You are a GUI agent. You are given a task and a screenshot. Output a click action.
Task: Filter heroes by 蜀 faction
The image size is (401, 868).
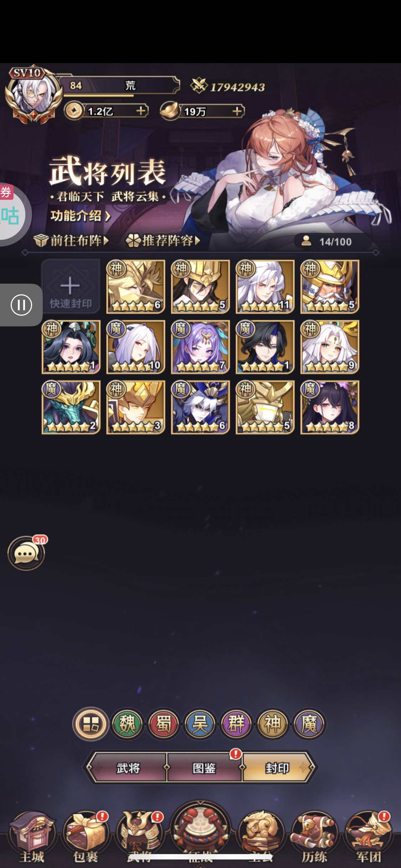click(x=164, y=724)
